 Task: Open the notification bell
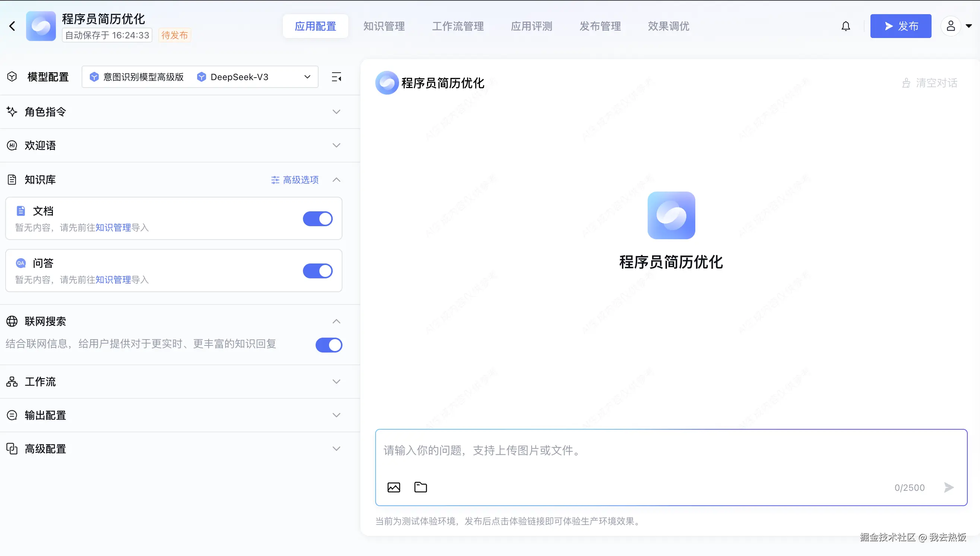[x=845, y=26]
